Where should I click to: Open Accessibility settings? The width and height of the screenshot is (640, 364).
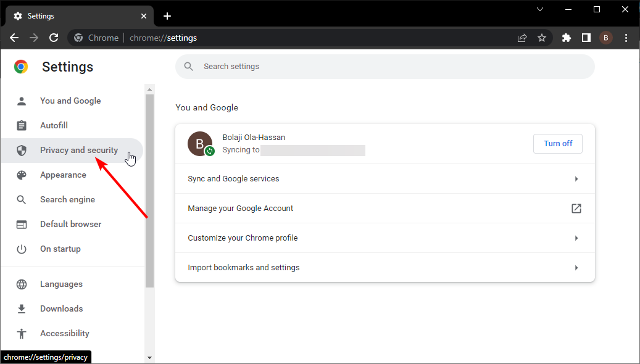tap(72, 334)
